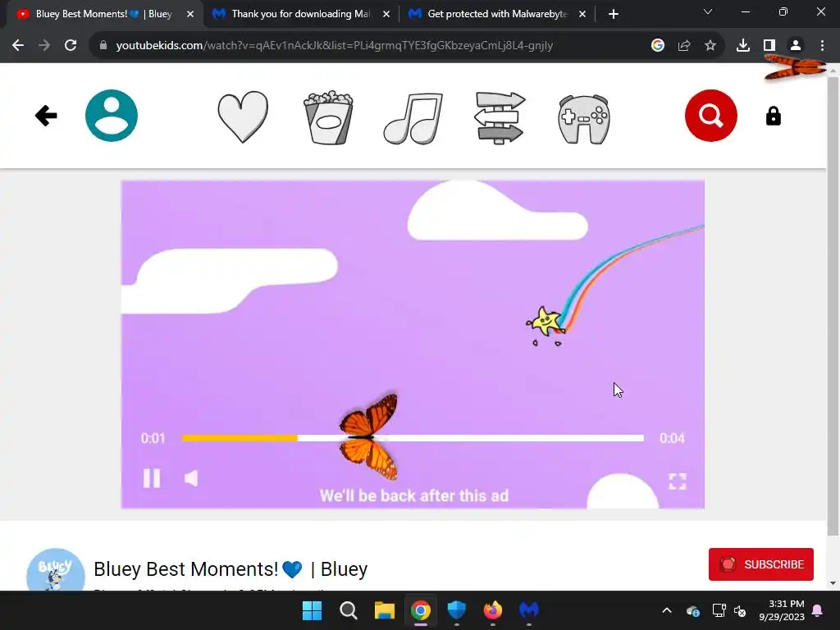Click the Google icon in the address bar
Viewport: 840px width, 630px height.
[658, 46]
